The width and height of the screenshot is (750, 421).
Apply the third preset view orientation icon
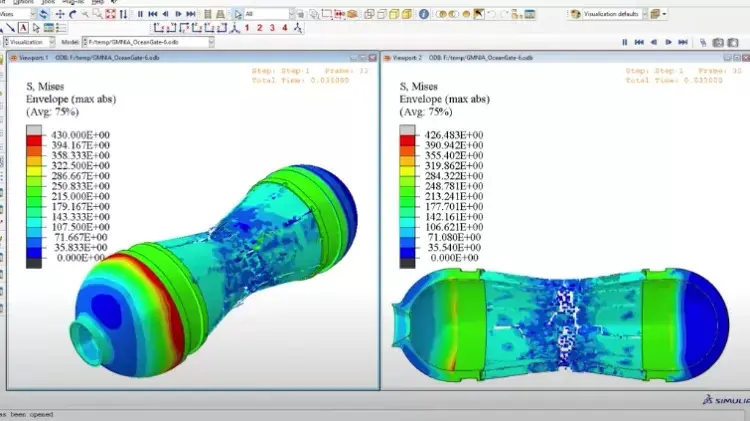point(184,28)
